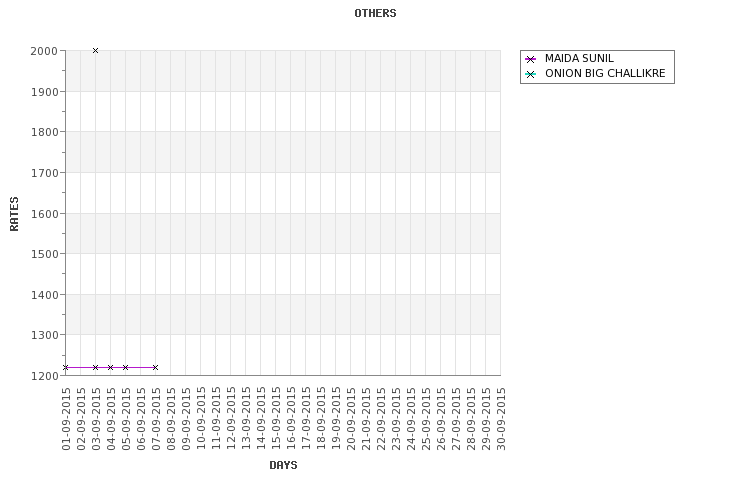Select the data point at rate 2000
This screenshot has width=750, height=500.
point(95,50)
